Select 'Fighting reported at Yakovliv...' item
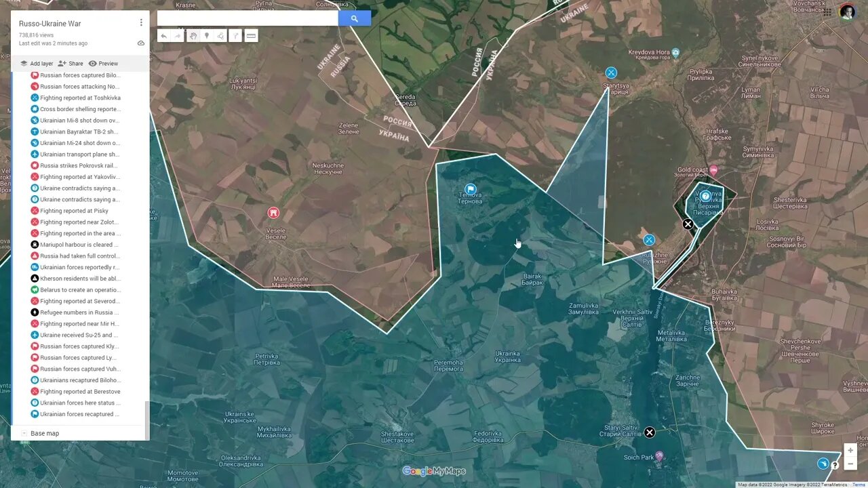868x488 pixels. [75, 177]
